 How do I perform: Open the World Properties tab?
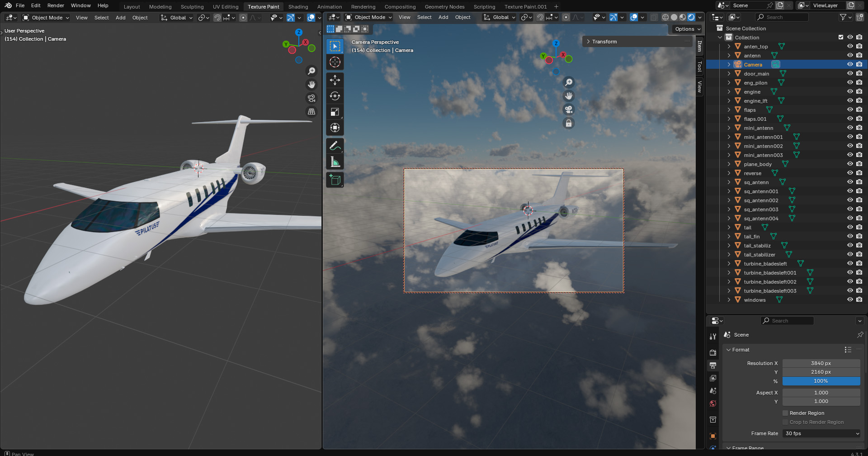(713, 404)
